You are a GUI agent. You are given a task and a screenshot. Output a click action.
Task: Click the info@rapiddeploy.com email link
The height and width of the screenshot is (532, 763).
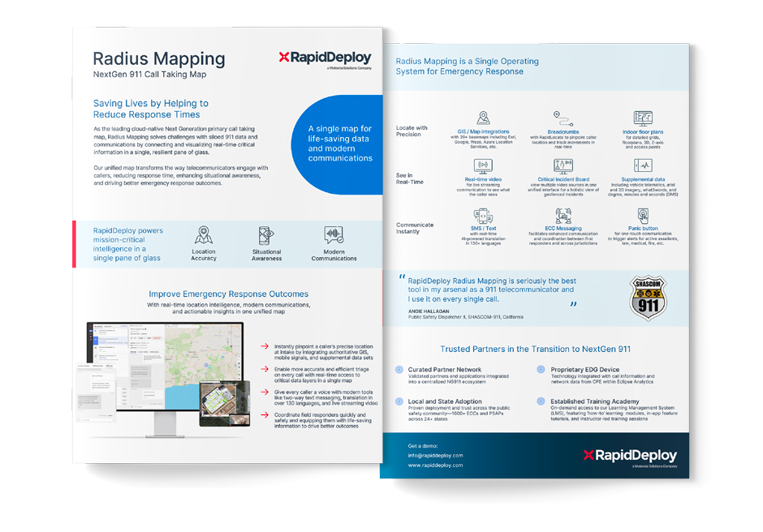[435, 456]
